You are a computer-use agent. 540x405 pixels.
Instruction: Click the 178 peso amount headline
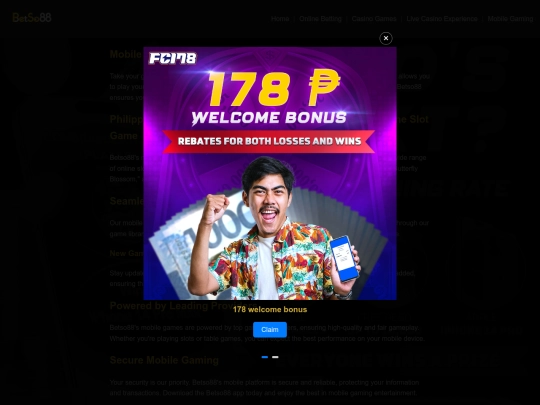(274, 89)
